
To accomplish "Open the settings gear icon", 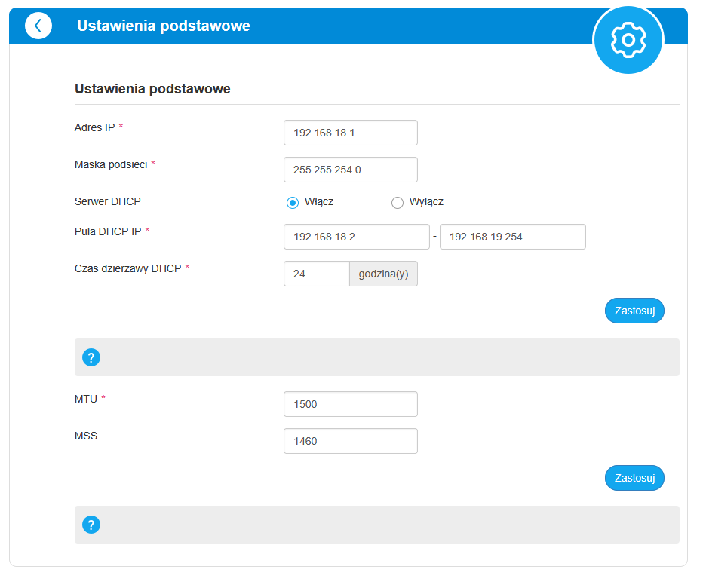I will click(628, 39).
